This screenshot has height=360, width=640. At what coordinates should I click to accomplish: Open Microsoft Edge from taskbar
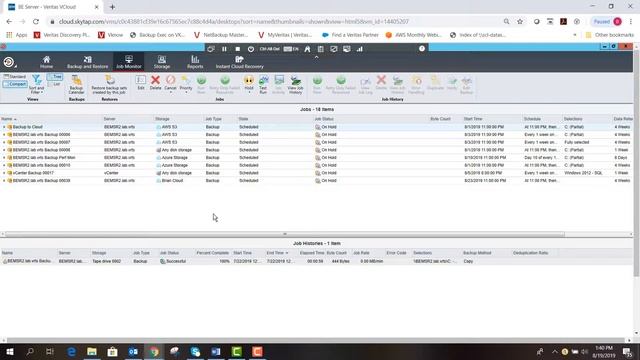(71, 351)
